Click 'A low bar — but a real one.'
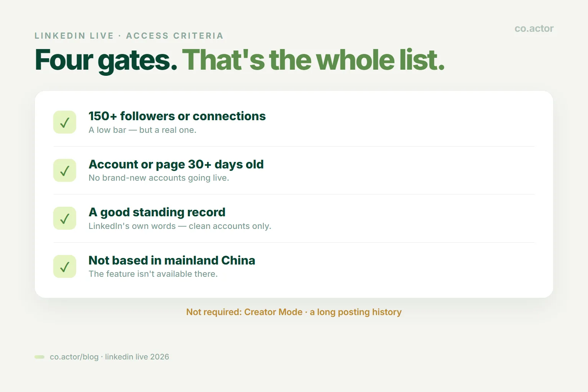Screen dimensions: 588x392 pos(142,130)
